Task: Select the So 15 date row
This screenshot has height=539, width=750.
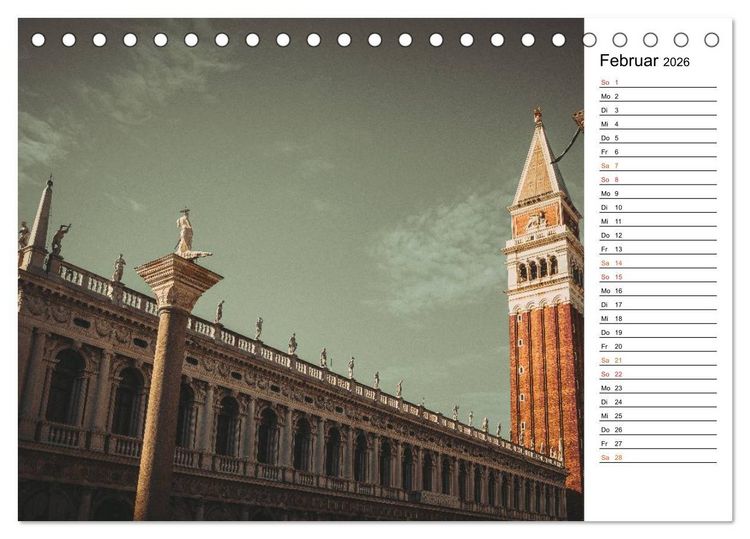Action: 658,276
